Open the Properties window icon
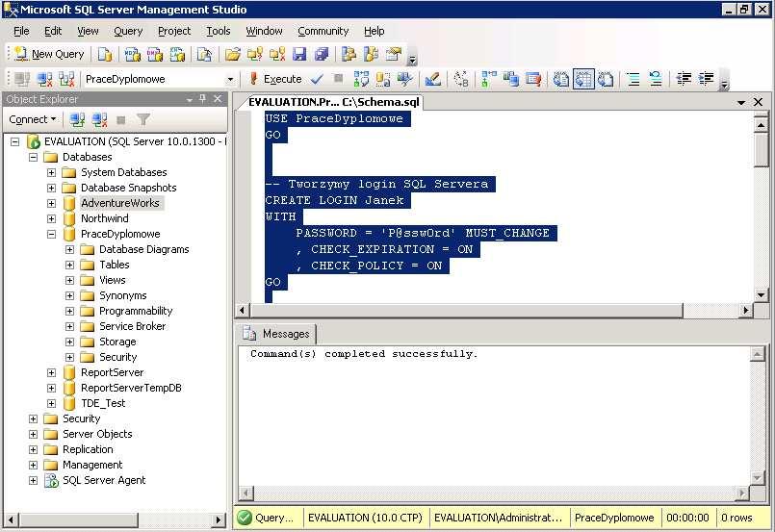 394,54
